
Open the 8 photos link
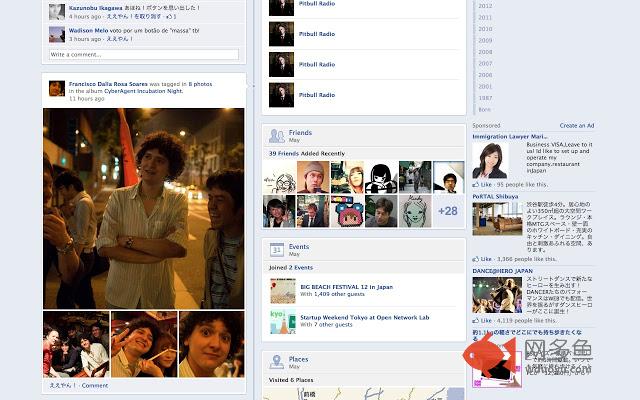[200, 84]
